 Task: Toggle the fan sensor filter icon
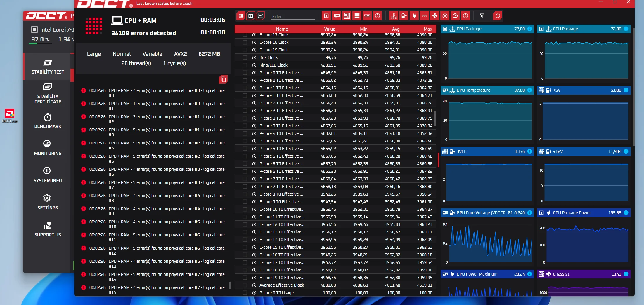[435, 16]
